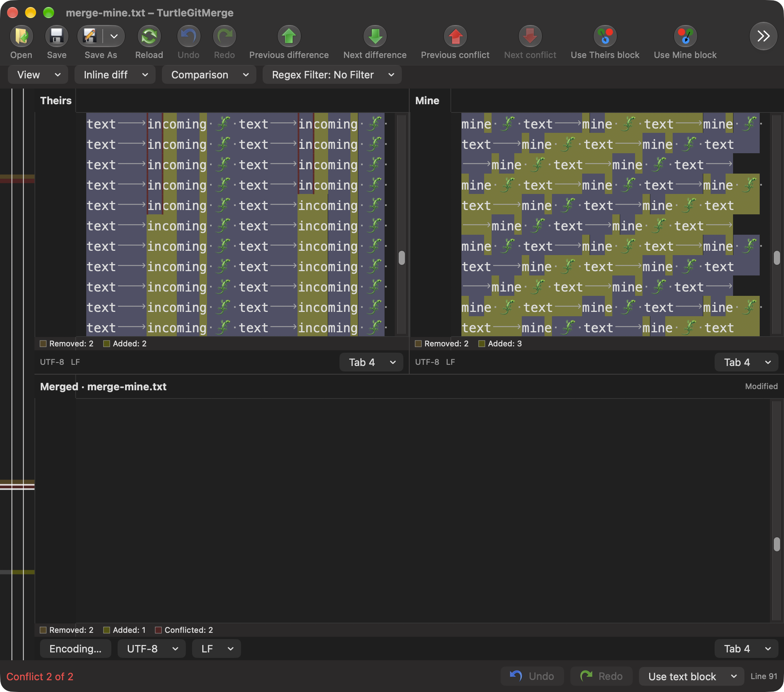
Task: Go to the previous conflict
Action: click(x=455, y=36)
